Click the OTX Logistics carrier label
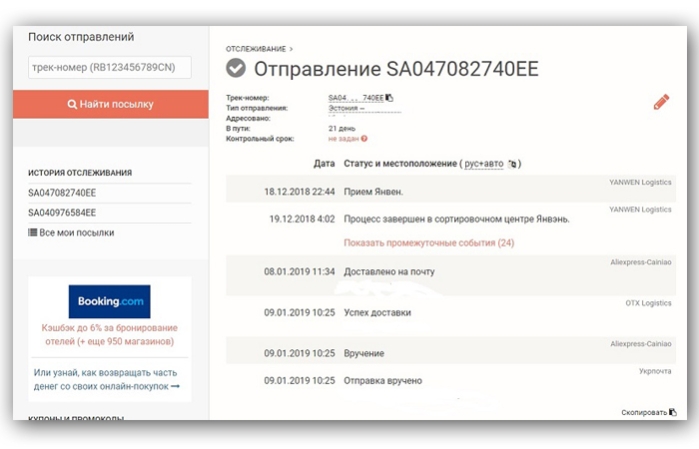 click(x=648, y=303)
